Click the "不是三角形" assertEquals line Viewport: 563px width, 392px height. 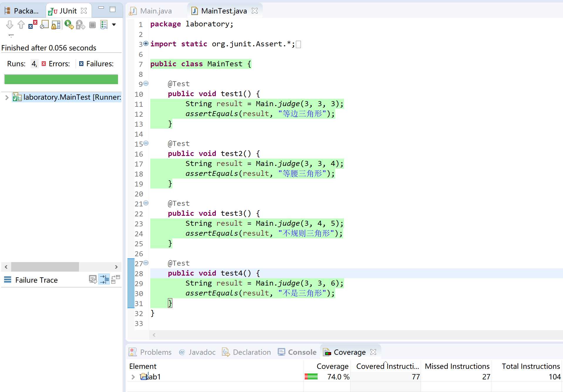pos(260,293)
